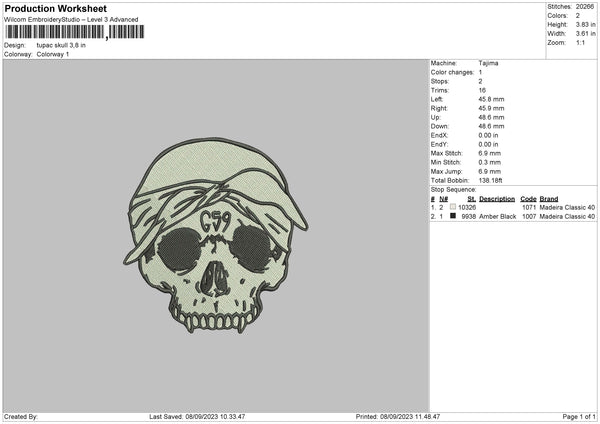Click the black swatch beside Amber Black
The image size is (600, 424).
[453, 216]
